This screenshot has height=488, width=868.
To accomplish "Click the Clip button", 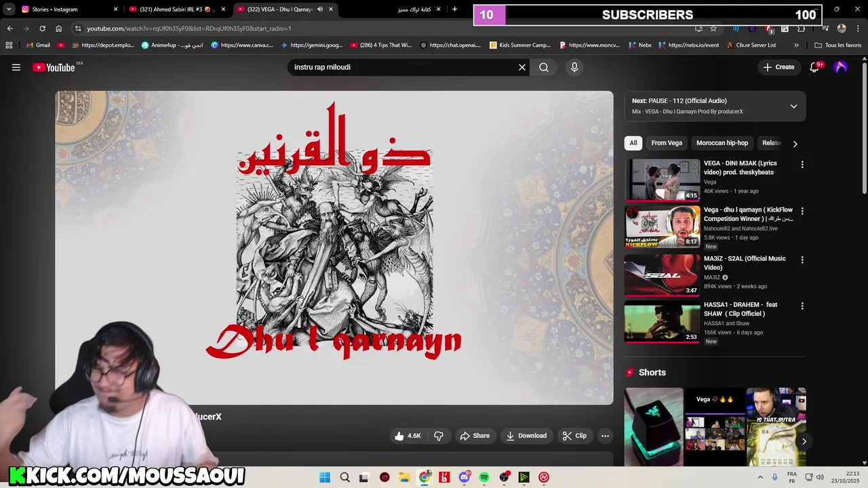I will point(574,436).
